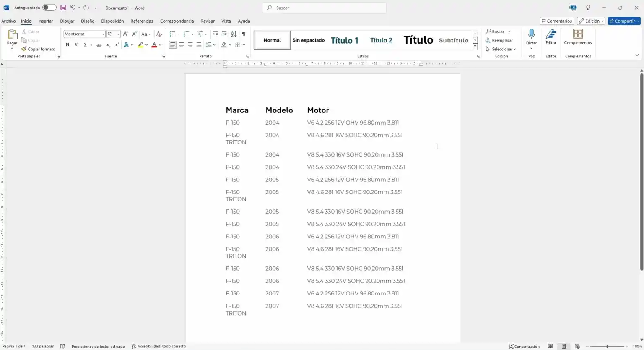
Task: Open the shading color button
Action: pyautogui.click(x=224, y=45)
